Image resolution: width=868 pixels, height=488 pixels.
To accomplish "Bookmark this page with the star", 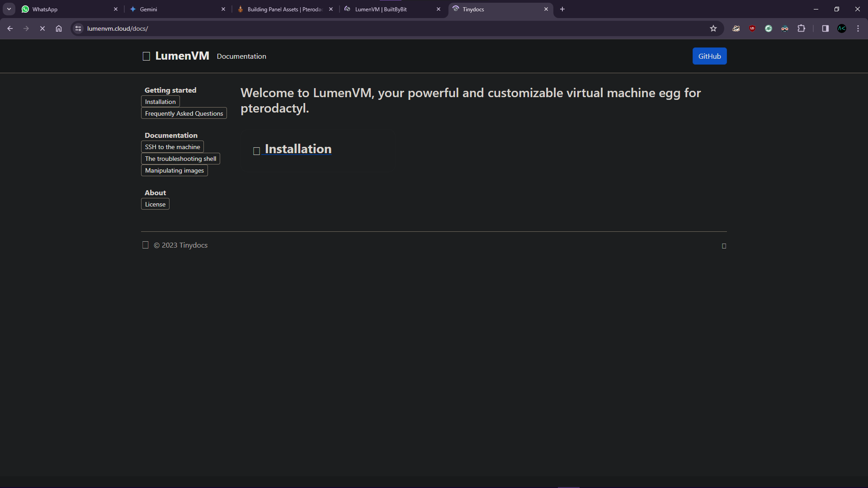I will (713, 28).
